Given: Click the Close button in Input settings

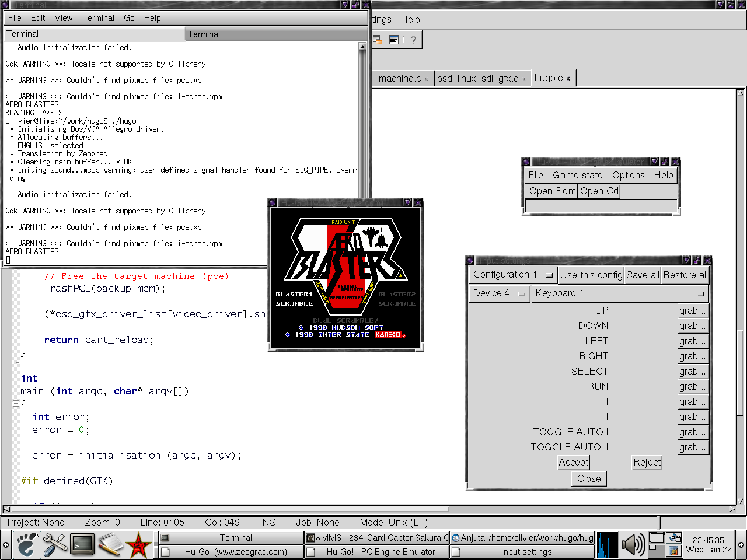Looking at the screenshot, I should coord(589,478).
